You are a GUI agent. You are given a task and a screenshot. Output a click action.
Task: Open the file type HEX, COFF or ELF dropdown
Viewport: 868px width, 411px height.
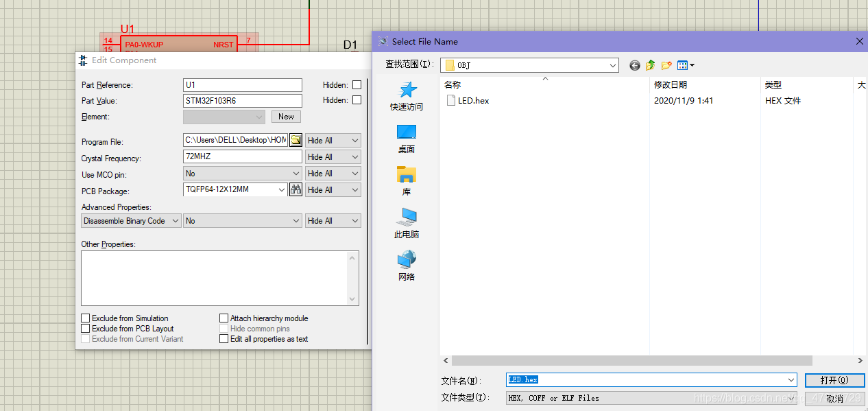coord(652,398)
